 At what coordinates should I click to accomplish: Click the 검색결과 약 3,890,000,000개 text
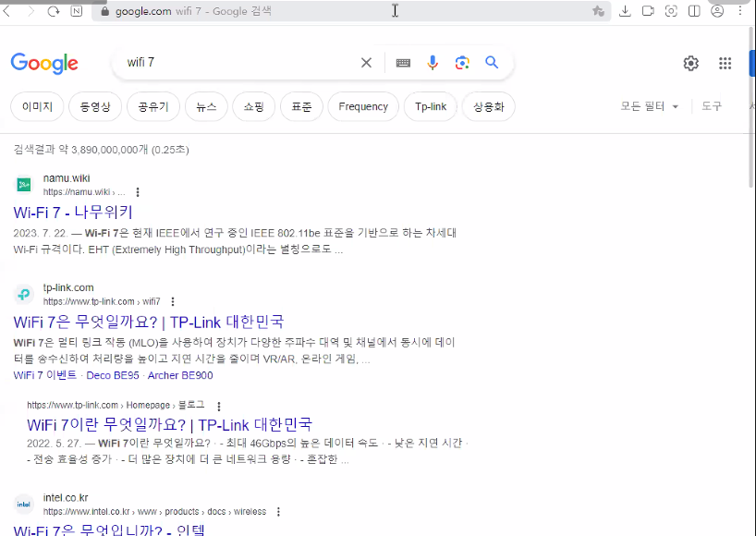click(102, 150)
